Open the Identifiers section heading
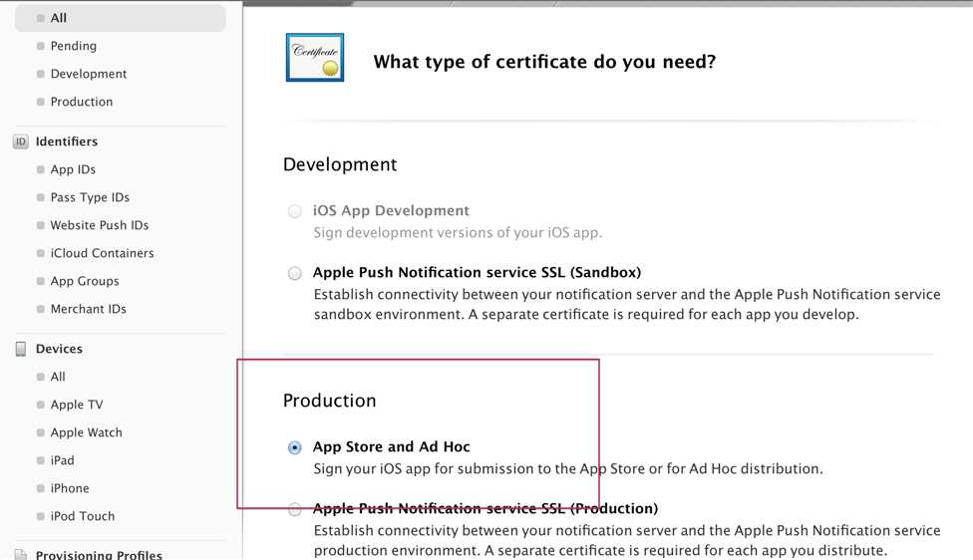Image resolution: width=973 pixels, height=560 pixels. tap(67, 141)
